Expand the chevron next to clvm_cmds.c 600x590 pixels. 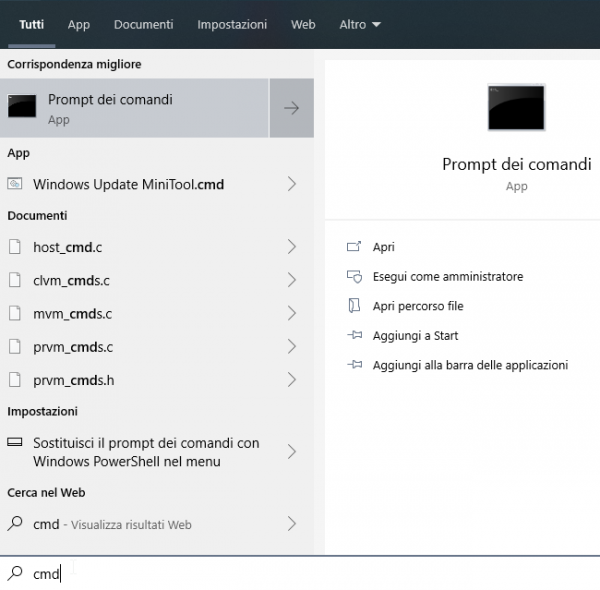291,280
